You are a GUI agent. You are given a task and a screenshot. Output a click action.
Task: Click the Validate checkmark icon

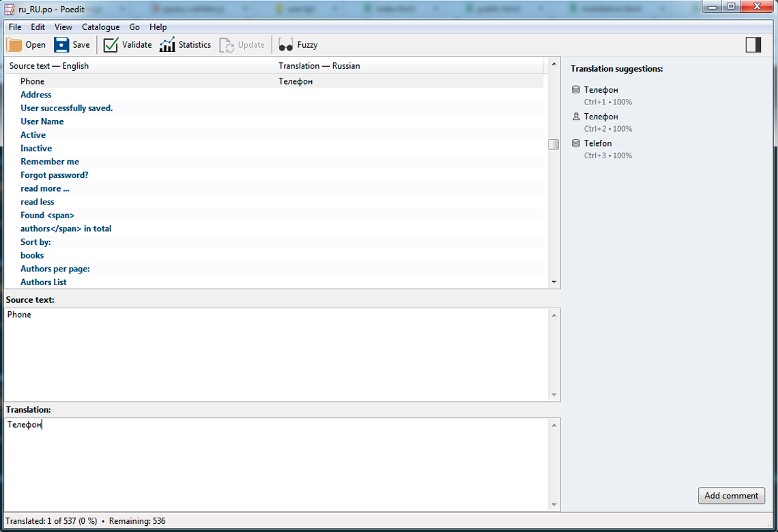(111, 45)
